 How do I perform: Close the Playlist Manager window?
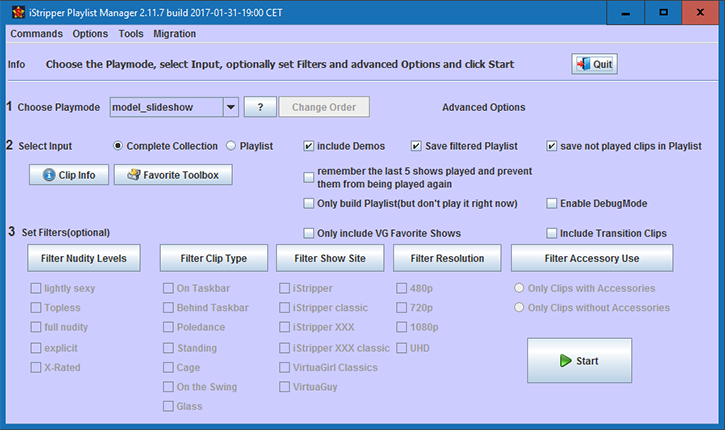700,12
